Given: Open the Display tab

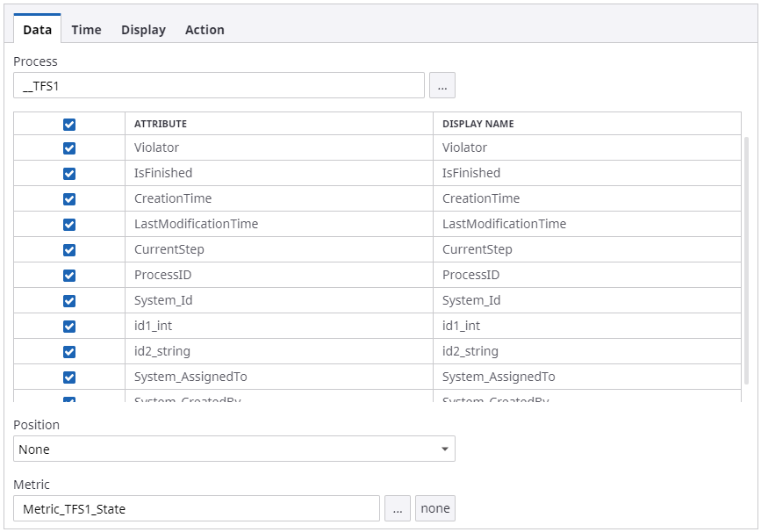Looking at the screenshot, I should point(143,30).
